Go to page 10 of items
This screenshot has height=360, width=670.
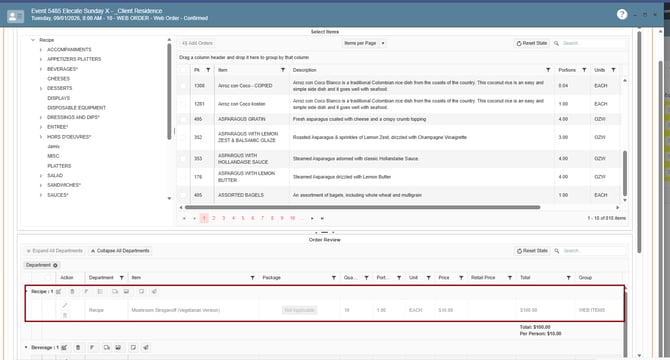click(x=292, y=218)
